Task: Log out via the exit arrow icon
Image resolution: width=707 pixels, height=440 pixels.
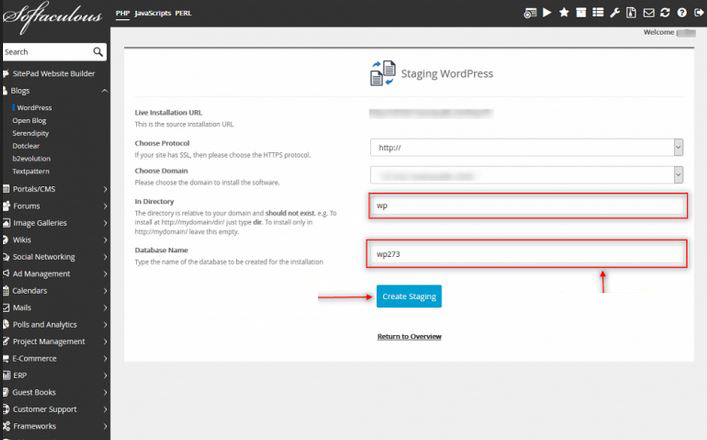Action: click(698, 13)
